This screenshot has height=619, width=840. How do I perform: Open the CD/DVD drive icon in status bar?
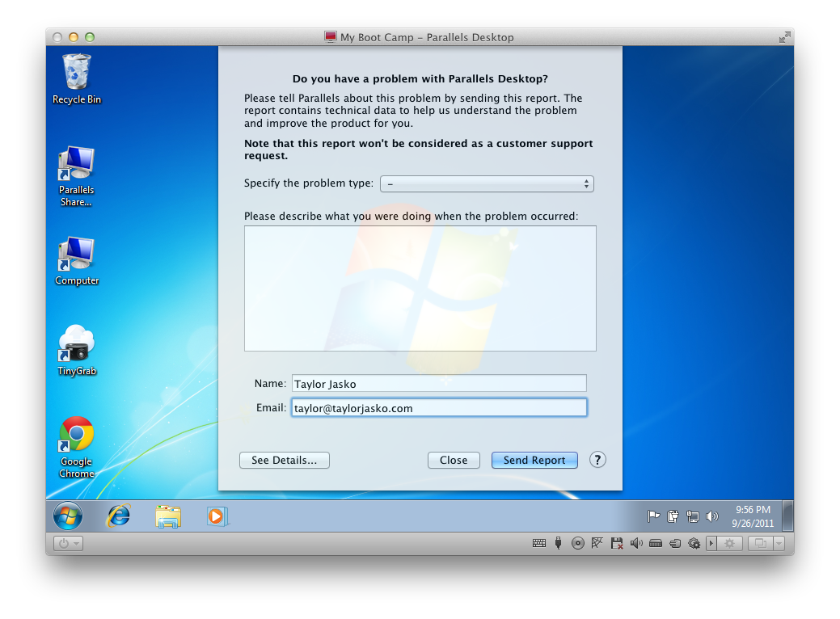coord(577,544)
